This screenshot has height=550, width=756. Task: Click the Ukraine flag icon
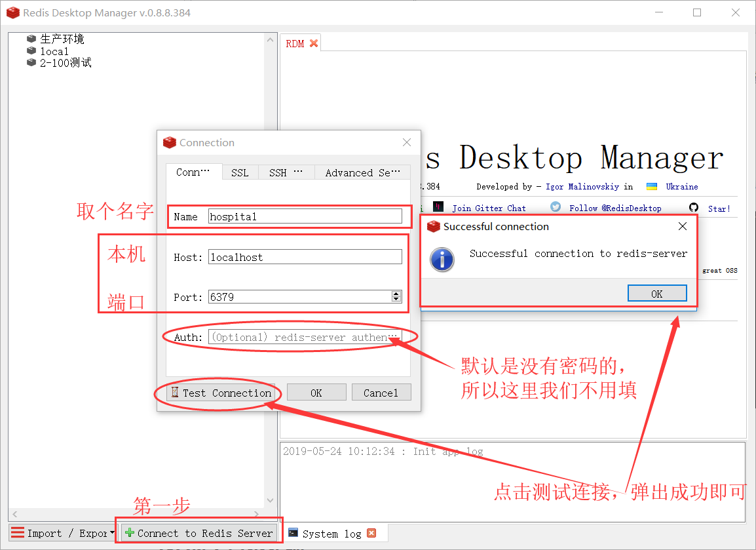[x=651, y=187]
